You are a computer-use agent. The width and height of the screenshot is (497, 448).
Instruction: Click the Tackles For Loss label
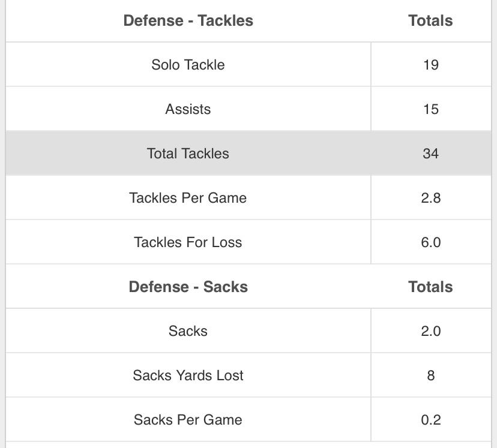pyautogui.click(x=188, y=242)
